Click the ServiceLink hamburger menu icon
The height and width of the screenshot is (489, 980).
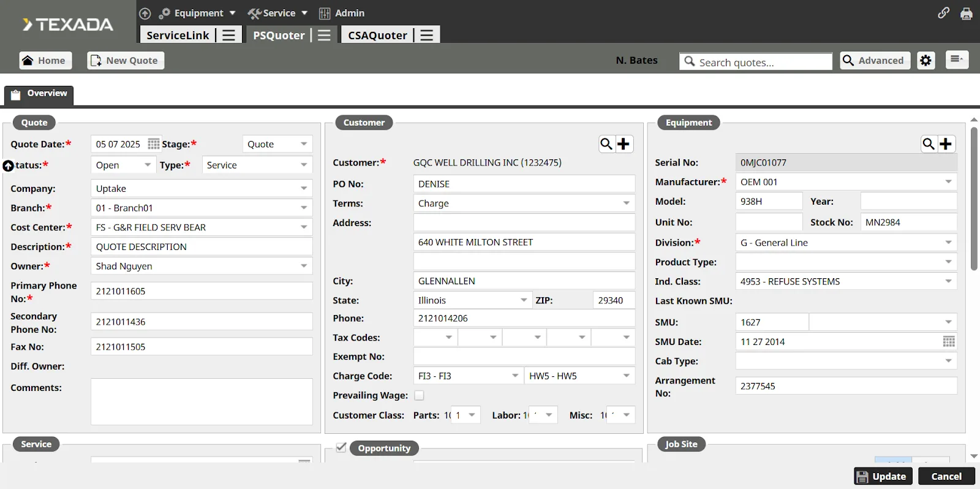click(x=228, y=35)
